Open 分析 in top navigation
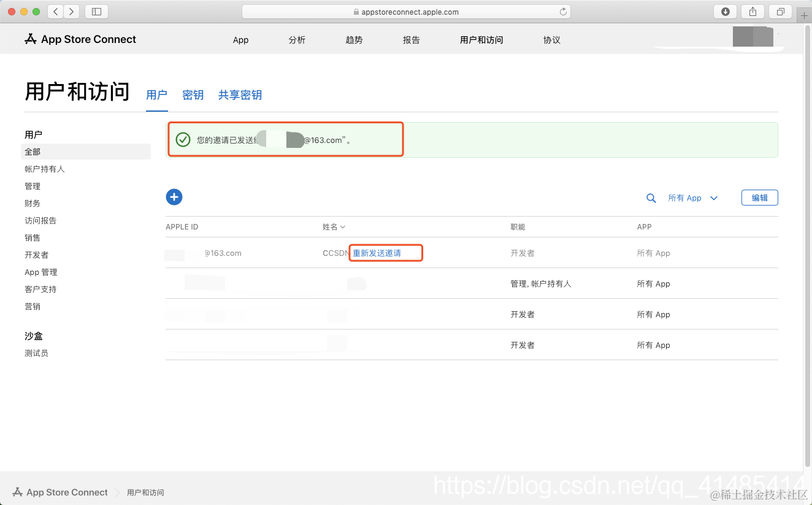812x505 pixels. 297,40
